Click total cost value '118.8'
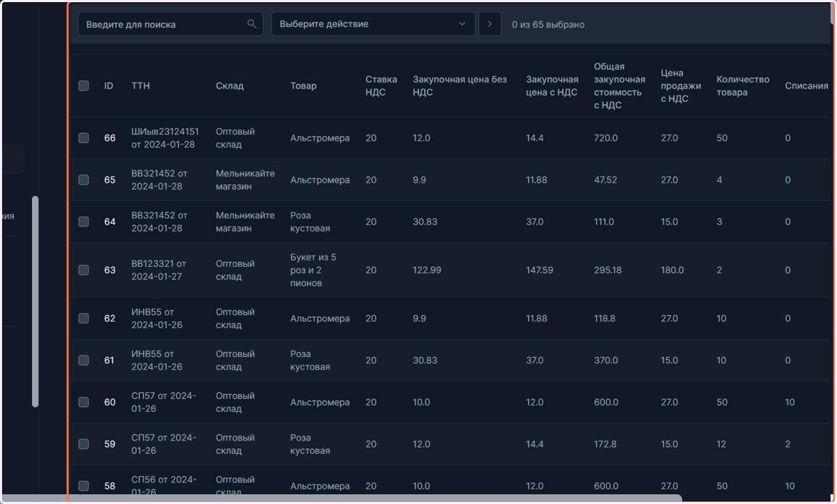The width and height of the screenshot is (837, 504). [x=605, y=319]
